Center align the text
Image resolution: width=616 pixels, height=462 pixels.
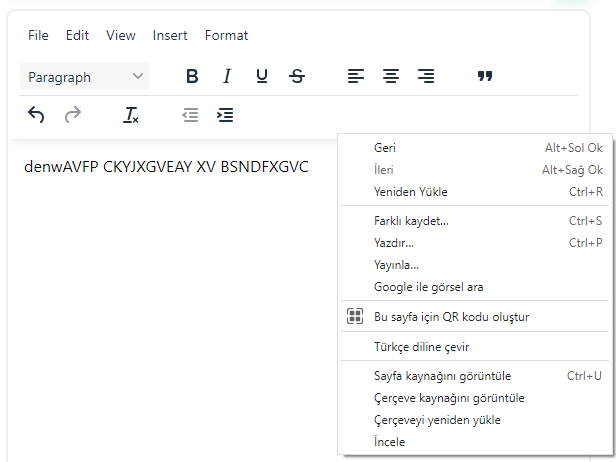(x=391, y=76)
